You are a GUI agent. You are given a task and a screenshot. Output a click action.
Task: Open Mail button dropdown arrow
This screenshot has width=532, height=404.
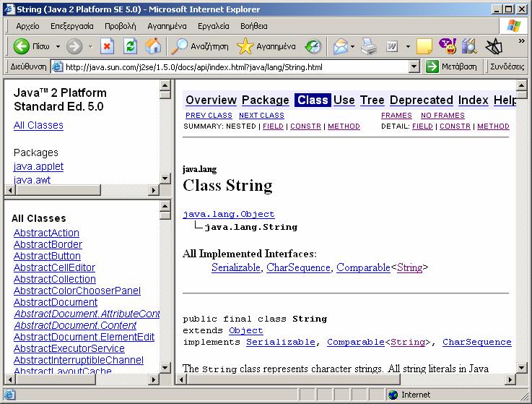pyautogui.click(x=353, y=46)
